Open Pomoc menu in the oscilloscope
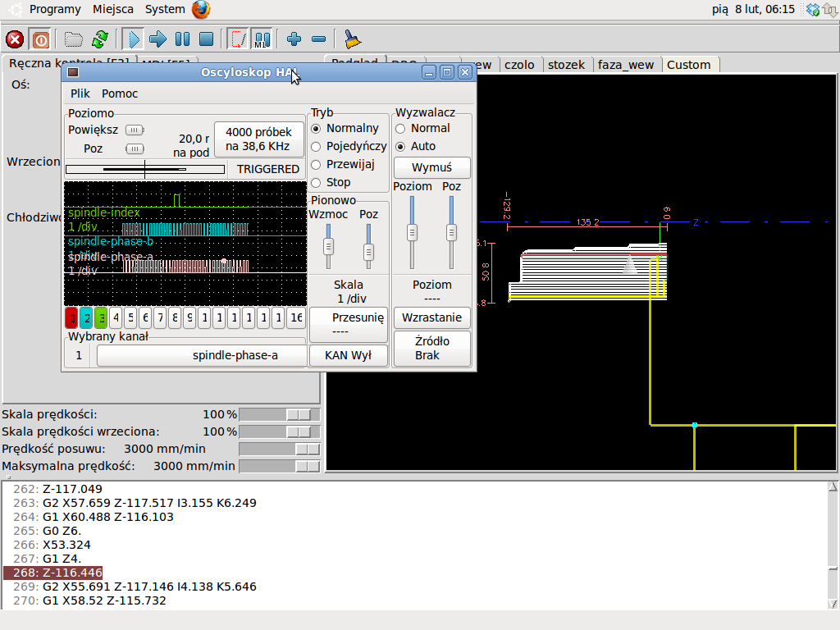This screenshot has height=630, width=840. click(120, 94)
